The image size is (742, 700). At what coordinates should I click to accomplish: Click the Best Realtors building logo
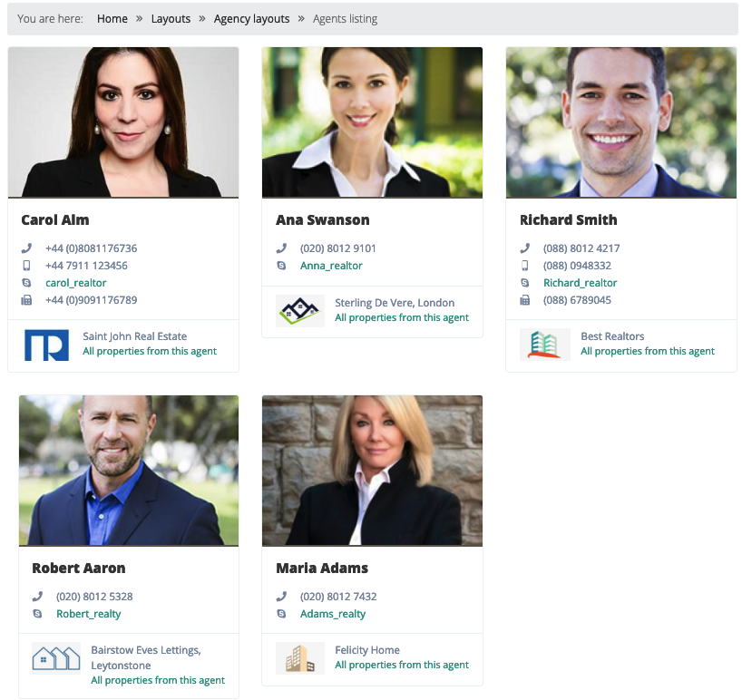[544, 345]
